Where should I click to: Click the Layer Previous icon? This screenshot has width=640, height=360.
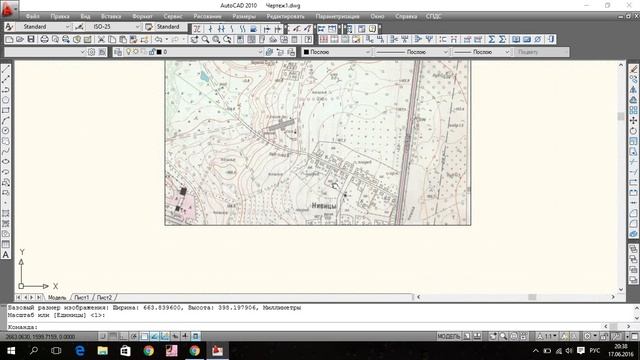click(x=280, y=52)
